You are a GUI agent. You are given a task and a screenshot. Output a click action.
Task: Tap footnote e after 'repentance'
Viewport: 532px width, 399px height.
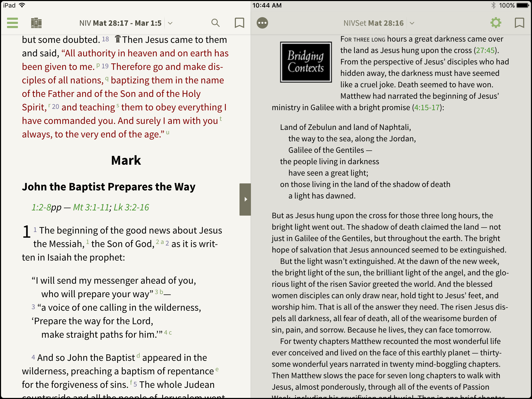point(217,369)
